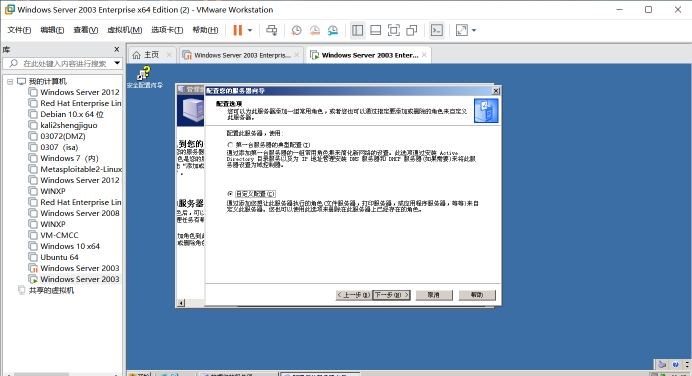Enter full screen mode
Viewport: 692px width, 376px height.
point(394,30)
